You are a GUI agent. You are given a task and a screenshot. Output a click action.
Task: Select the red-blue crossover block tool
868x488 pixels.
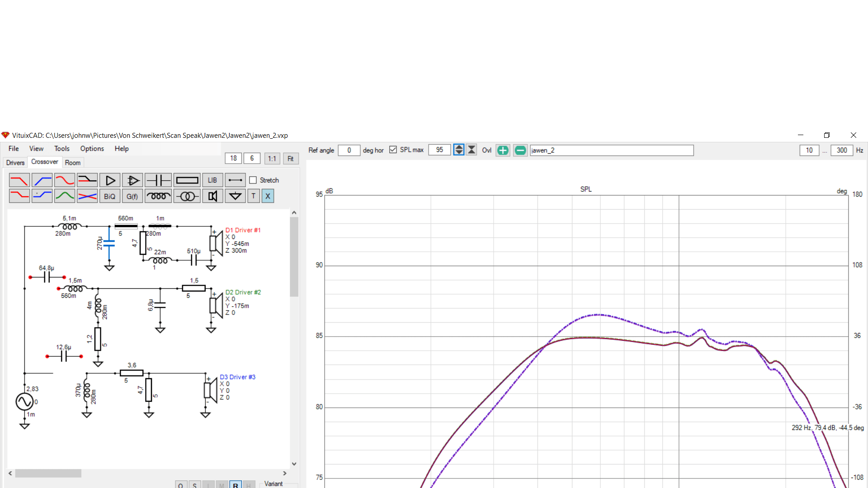[87, 196]
